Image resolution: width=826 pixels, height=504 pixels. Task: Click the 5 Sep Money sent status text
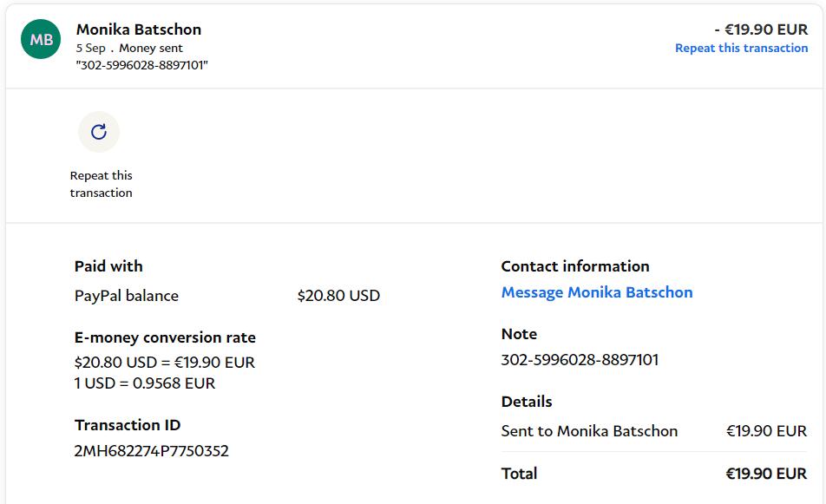[x=129, y=49]
